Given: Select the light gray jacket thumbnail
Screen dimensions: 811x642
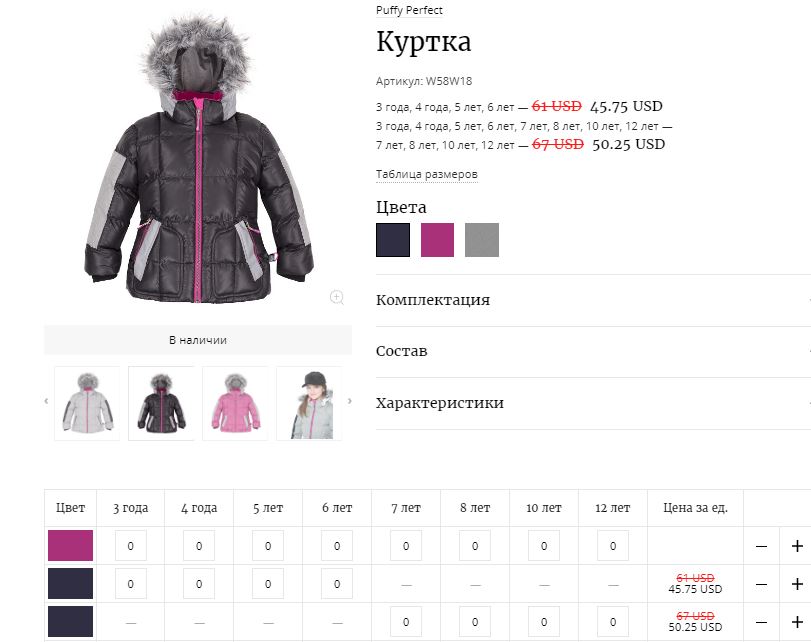Looking at the screenshot, I should click(x=87, y=404).
